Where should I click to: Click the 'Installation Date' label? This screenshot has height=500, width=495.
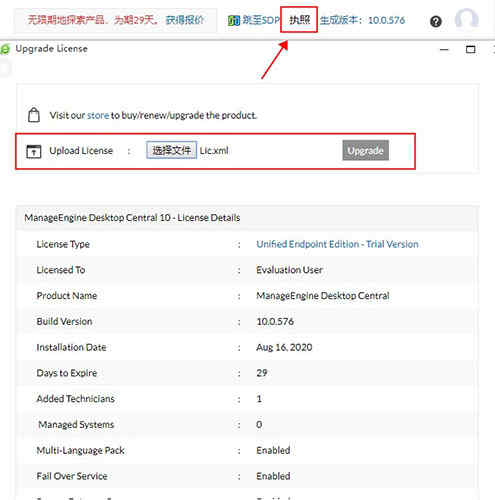click(71, 347)
